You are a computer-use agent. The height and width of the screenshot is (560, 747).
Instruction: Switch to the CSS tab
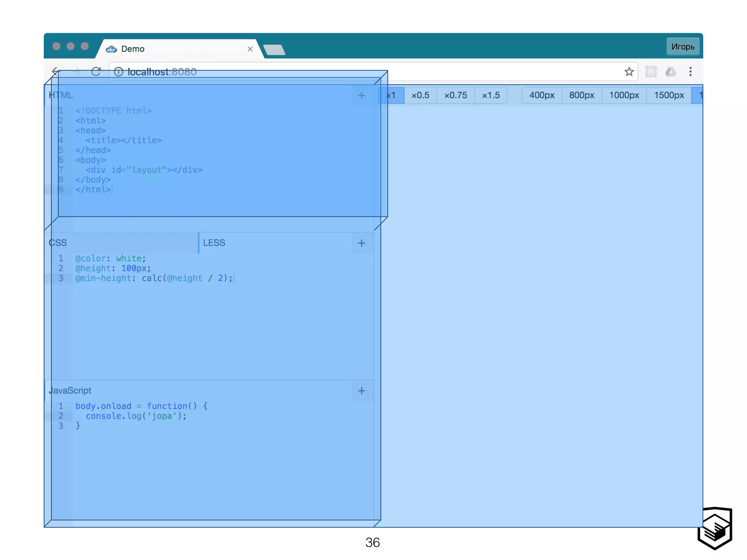coord(58,243)
